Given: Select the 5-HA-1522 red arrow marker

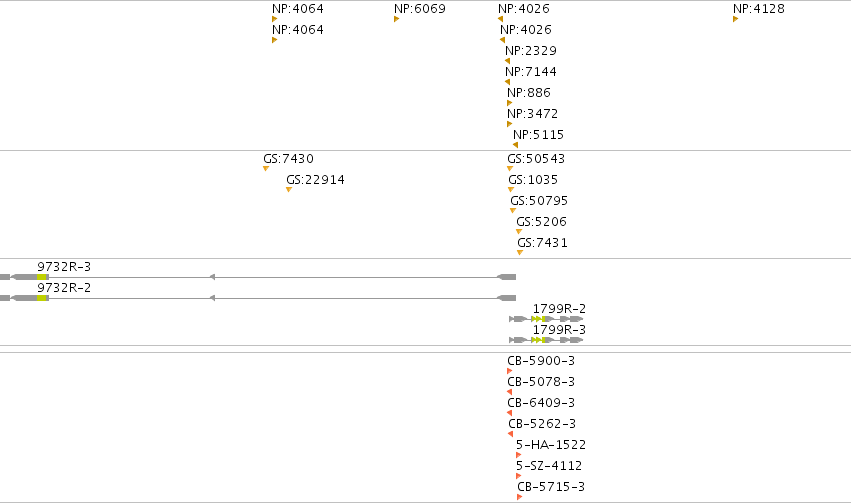Looking at the screenshot, I should click(518, 455).
